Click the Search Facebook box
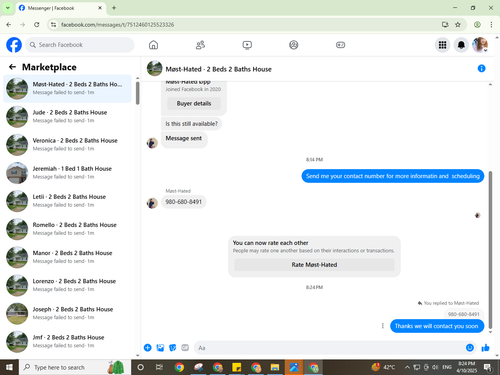Viewport: 500px width, 375px height. (x=80, y=45)
